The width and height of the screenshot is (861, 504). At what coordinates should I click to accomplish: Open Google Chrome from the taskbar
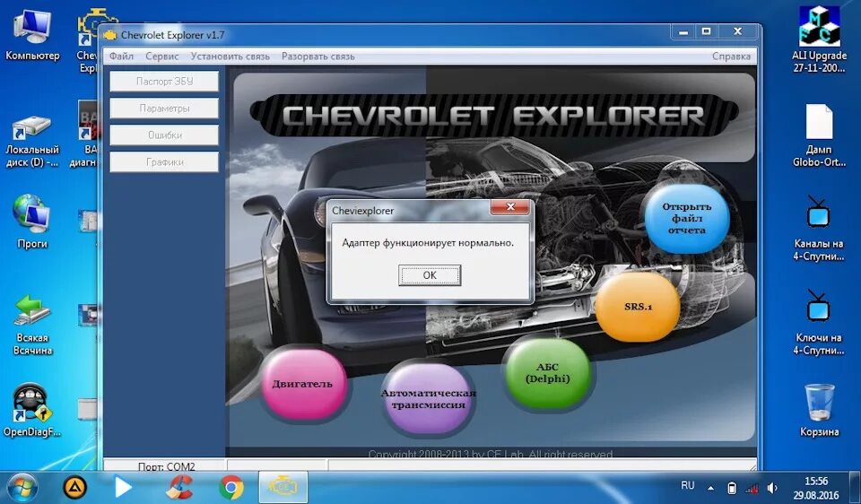[x=231, y=487]
